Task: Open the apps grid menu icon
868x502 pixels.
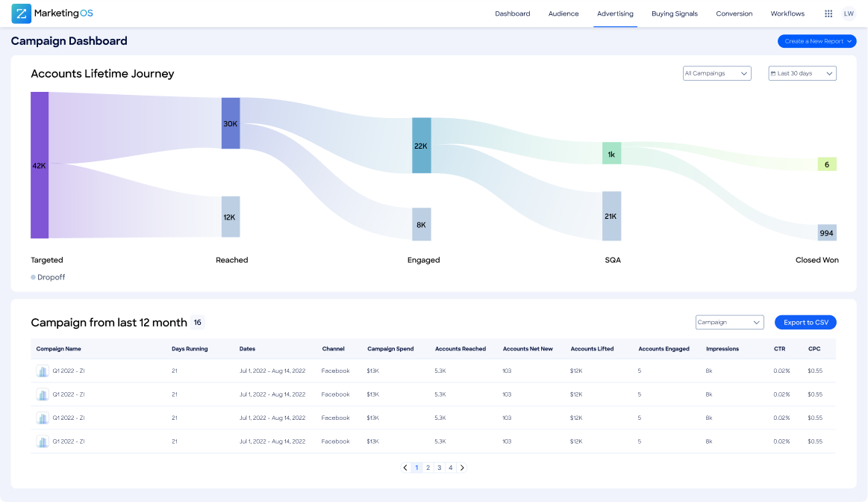Action: point(828,13)
